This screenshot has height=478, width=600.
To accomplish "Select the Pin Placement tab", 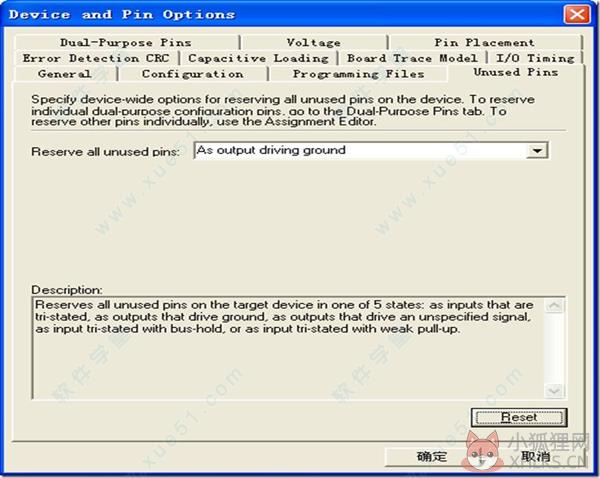I will coord(484,42).
